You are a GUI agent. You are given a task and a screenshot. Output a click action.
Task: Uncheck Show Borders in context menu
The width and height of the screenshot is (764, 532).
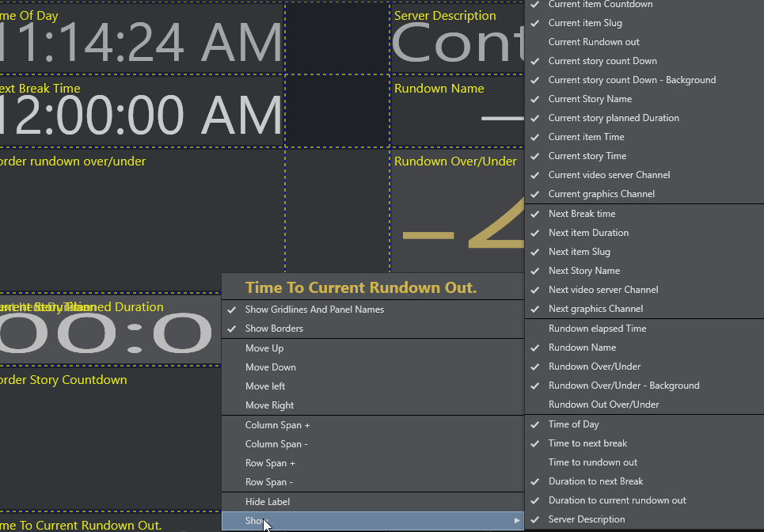274,329
